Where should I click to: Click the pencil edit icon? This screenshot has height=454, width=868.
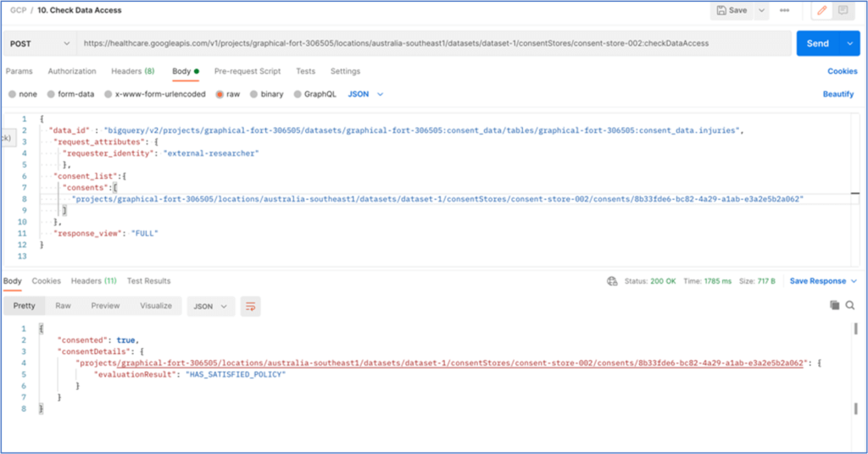coord(822,10)
